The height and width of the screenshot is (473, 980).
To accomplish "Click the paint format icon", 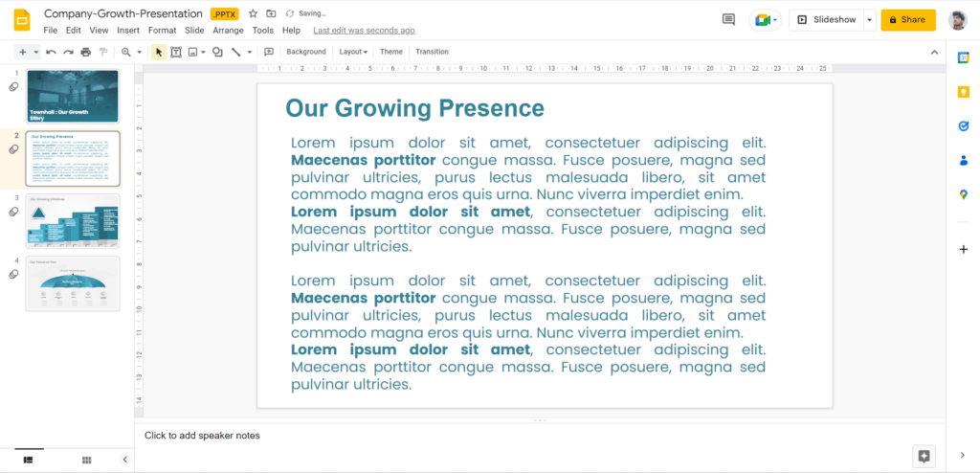I will (103, 52).
